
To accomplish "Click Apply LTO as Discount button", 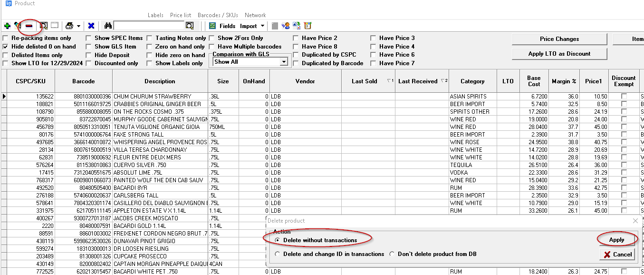I will [559, 54].
